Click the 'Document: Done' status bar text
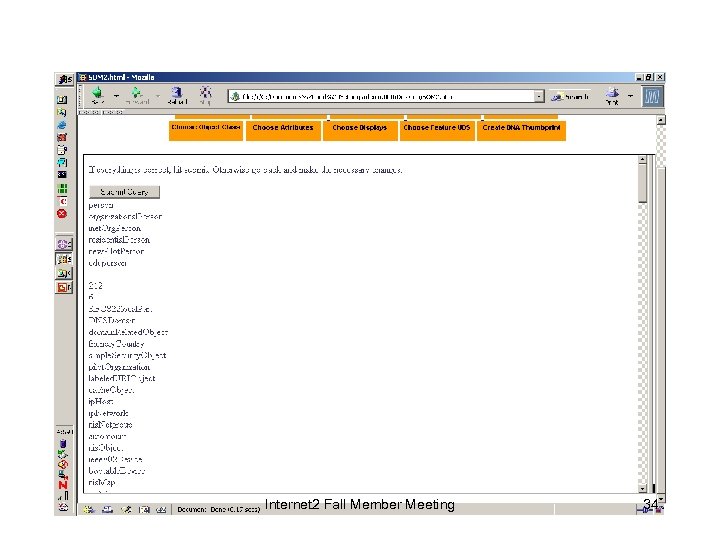Screen dimensions: 720x540 click(219, 509)
